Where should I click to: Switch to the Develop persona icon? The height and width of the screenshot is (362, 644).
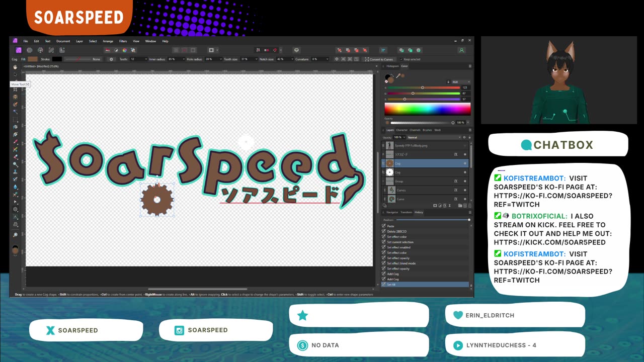(x=40, y=50)
